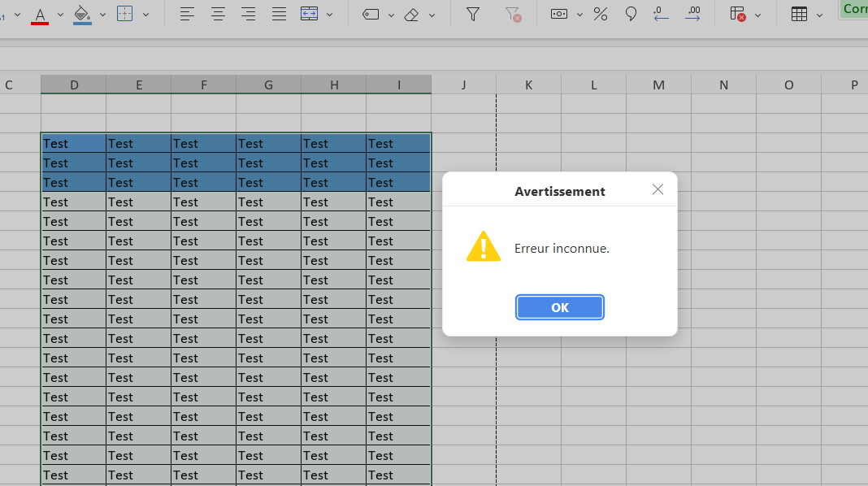Select column F header

(x=204, y=85)
